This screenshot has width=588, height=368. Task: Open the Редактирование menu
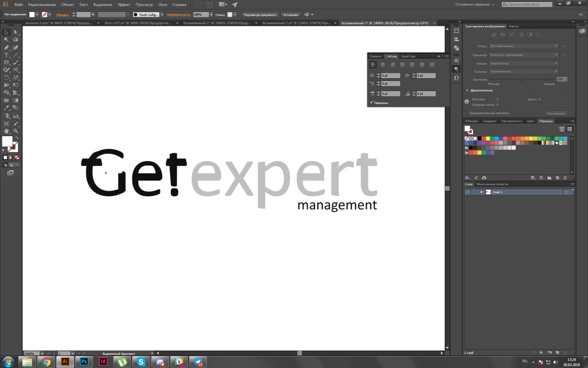pyautogui.click(x=42, y=4)
